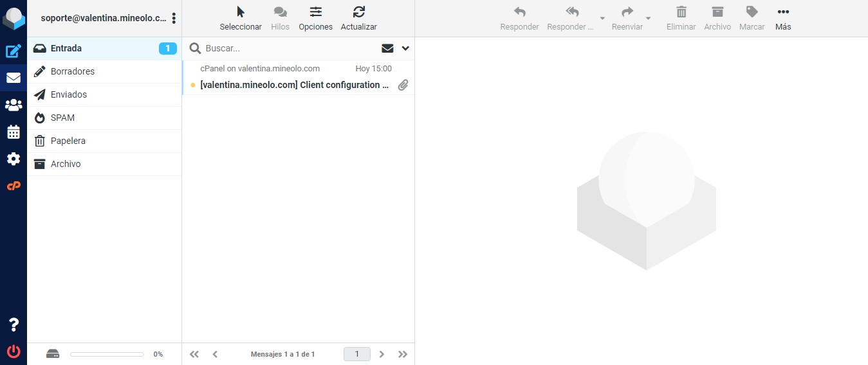
Task: Click the disk quota drive icon
Action: pos(53,354)
